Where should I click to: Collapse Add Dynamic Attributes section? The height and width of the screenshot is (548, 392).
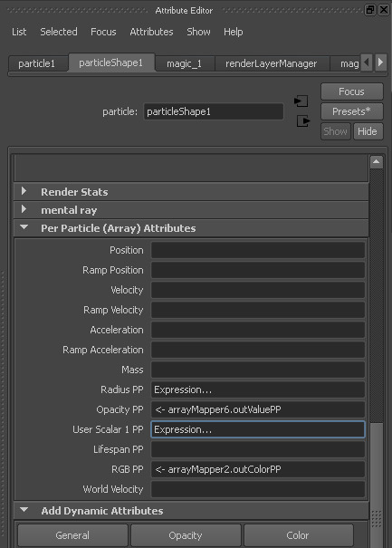point(24,510)
